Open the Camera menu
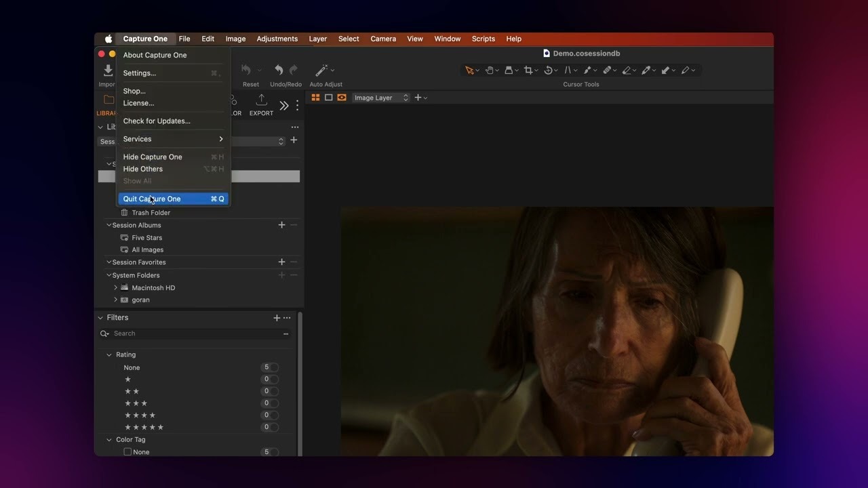The width and height of the screenshot is (868, 488). pyautogui.click(x=383, y=39)
